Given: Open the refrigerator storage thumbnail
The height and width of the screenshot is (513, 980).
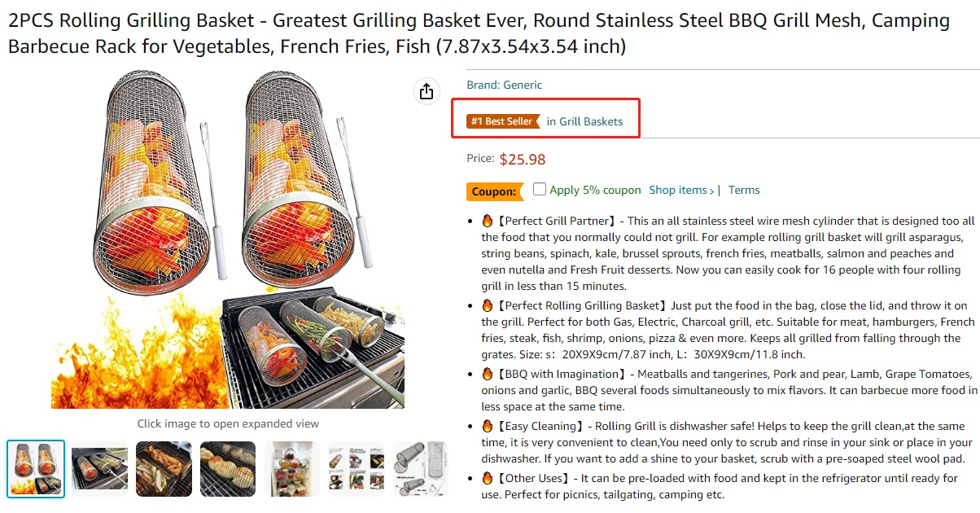Looking at the screenshot, I should pos(292,468).
